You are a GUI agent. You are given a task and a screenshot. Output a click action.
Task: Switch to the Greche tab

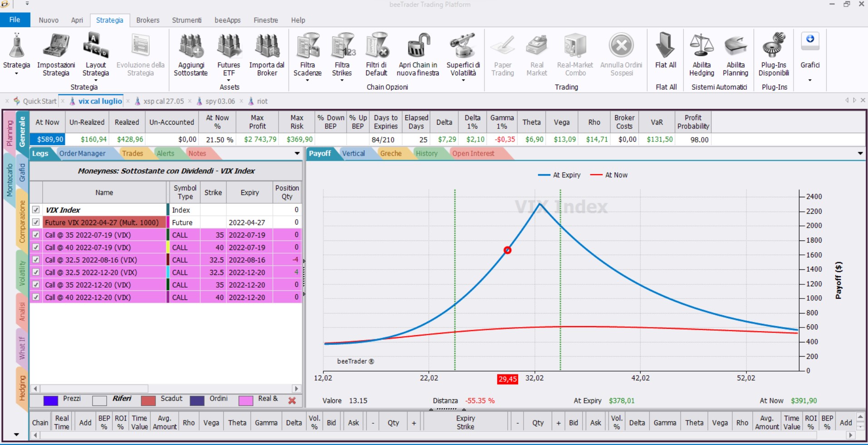[391, 153]
